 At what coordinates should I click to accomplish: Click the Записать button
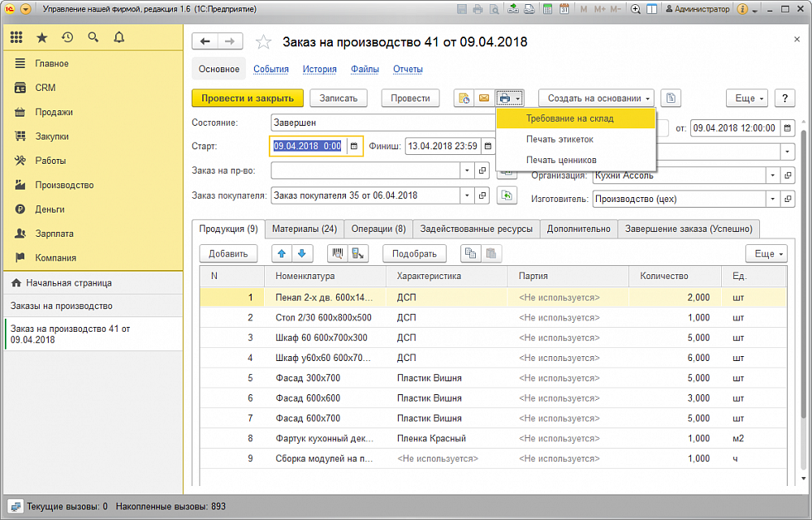(x=339, y=98)
